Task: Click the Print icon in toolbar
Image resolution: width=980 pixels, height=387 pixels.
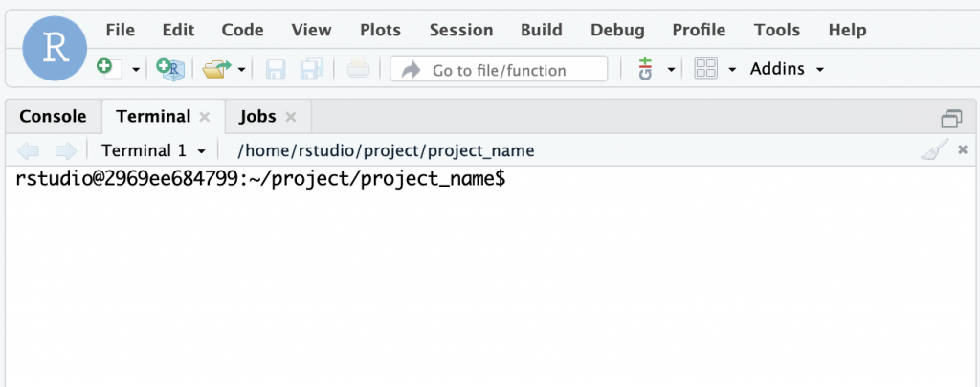Action: click(x=358, y=69)
